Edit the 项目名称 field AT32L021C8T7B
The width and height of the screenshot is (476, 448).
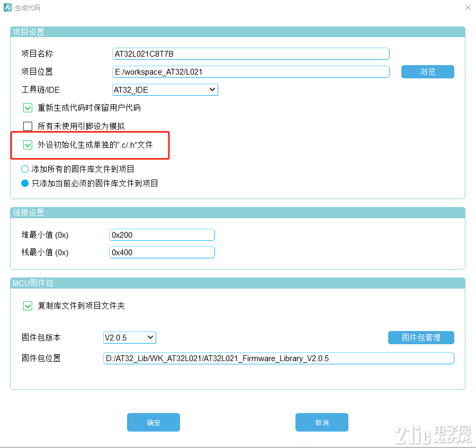(x=251, y=53)
